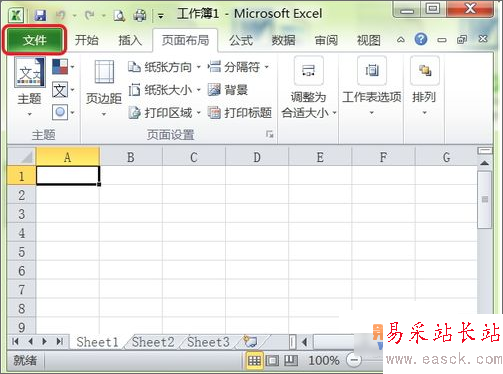Image resolution: width=503 pixels, height=374 pixels.
Task: Open 纸张方向 orientation dropdown
Action: pos(164,67)
